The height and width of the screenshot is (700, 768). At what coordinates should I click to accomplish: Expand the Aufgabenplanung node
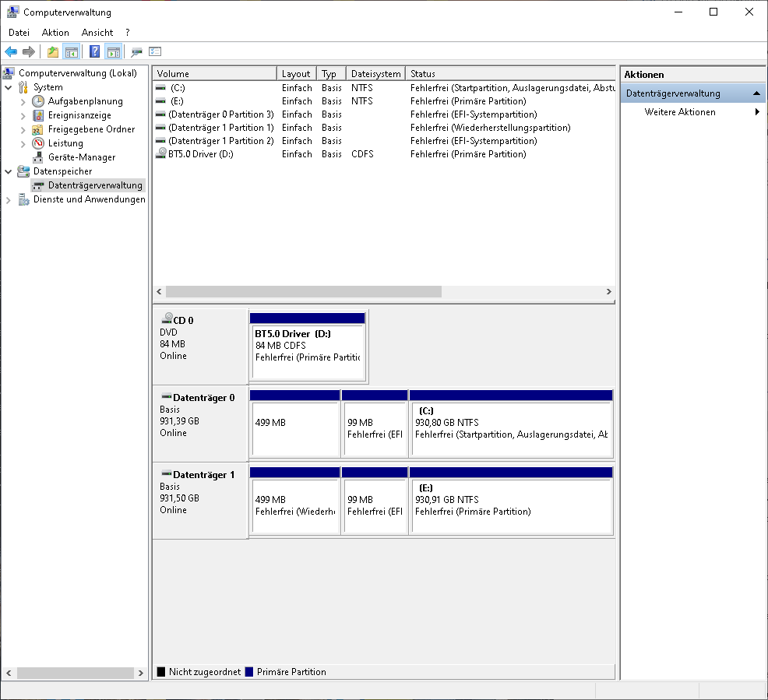point(23,102)
